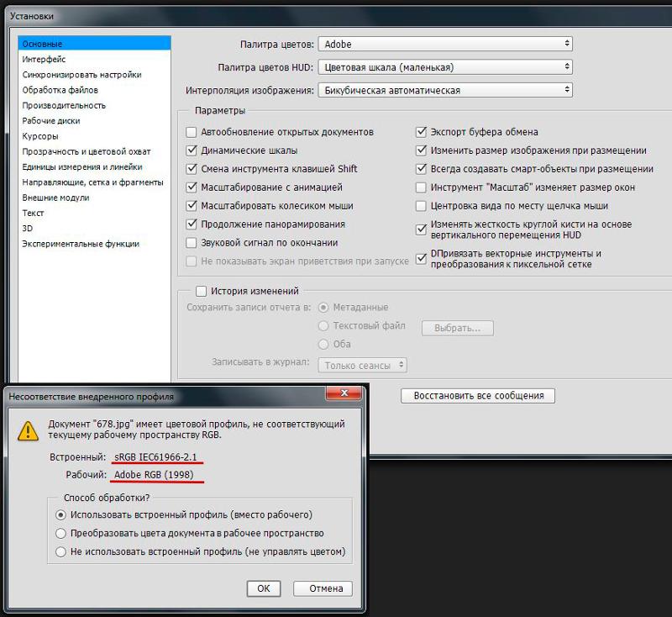Close the profile mismatch dialog
This screenshot has height=617, width=672.
[344, 395]
